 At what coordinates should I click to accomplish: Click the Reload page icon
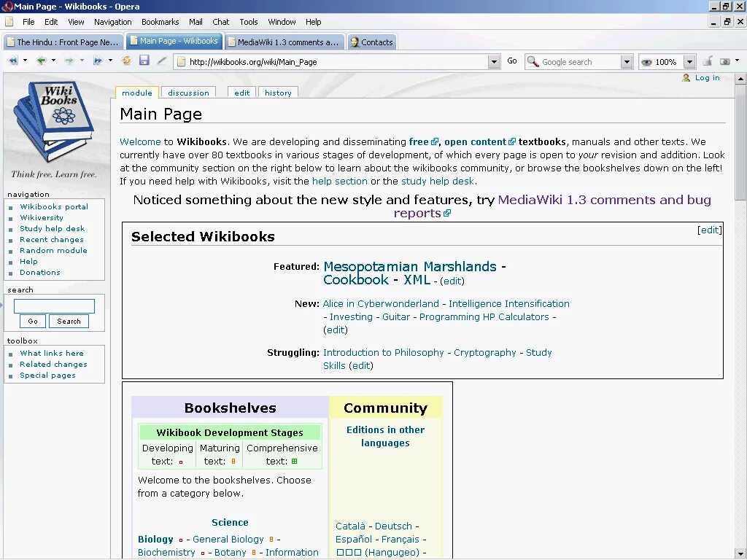pos(126,61)
